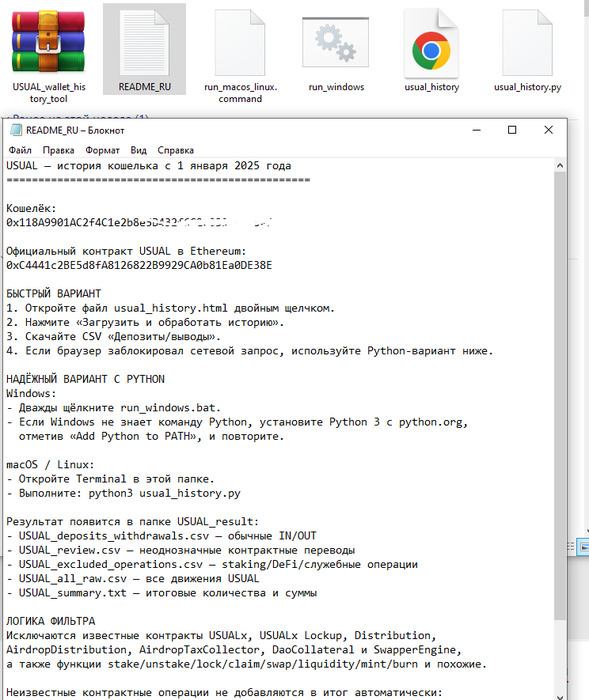Place cursor in the USUAL contract address line
This screenshot has width=589, height=700.
[139, 265]
